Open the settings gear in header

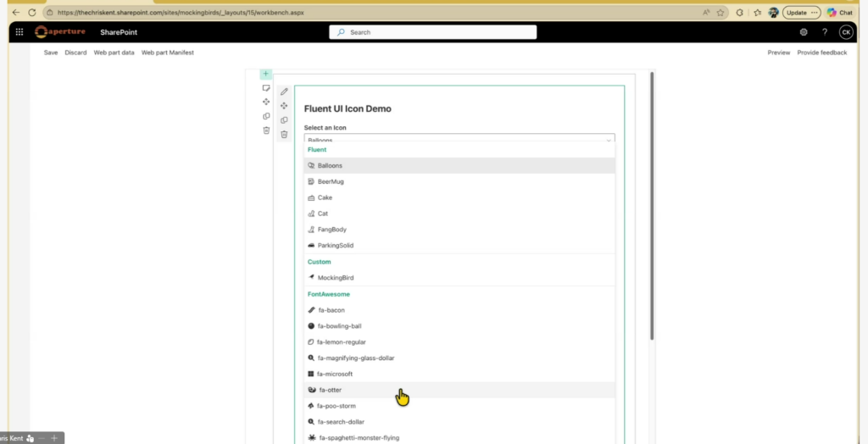pos(804,32)
